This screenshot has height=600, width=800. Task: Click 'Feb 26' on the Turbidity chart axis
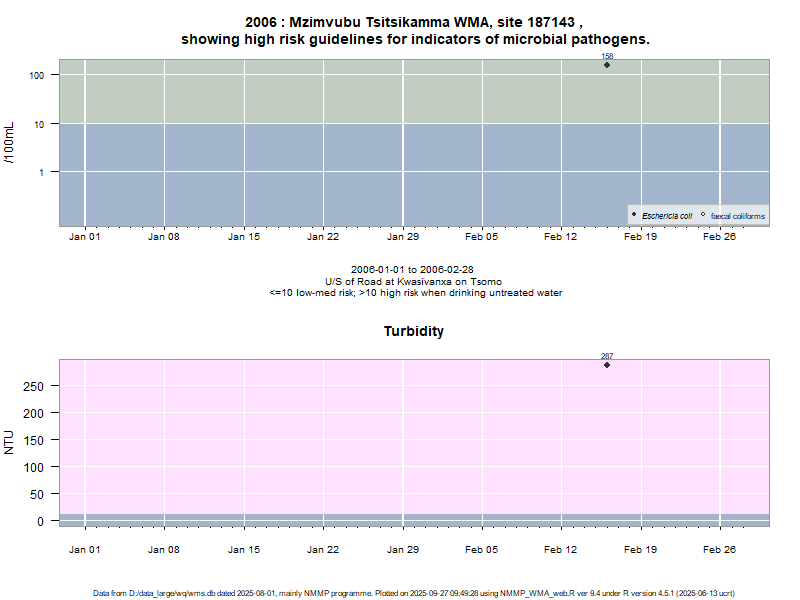(720, 549)
